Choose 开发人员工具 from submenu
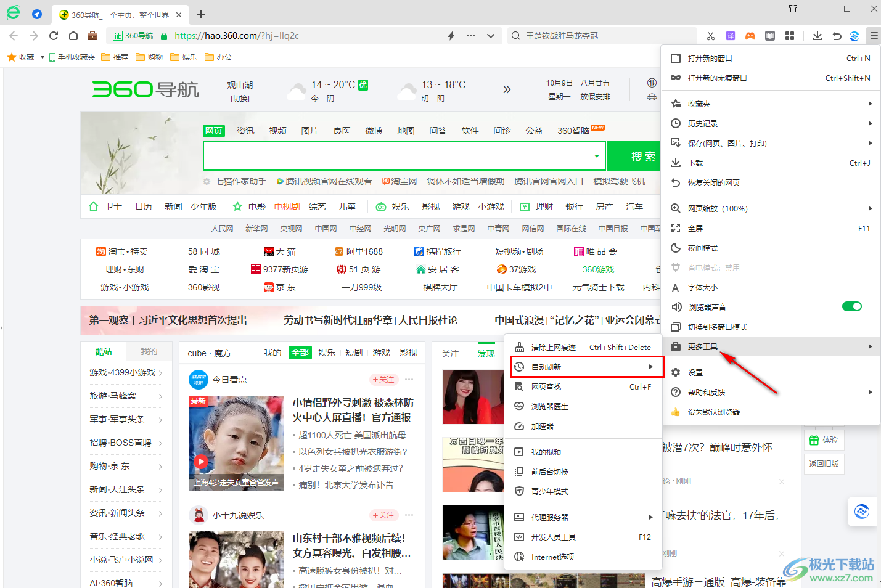881x588 pixels. tap(583, 537)
